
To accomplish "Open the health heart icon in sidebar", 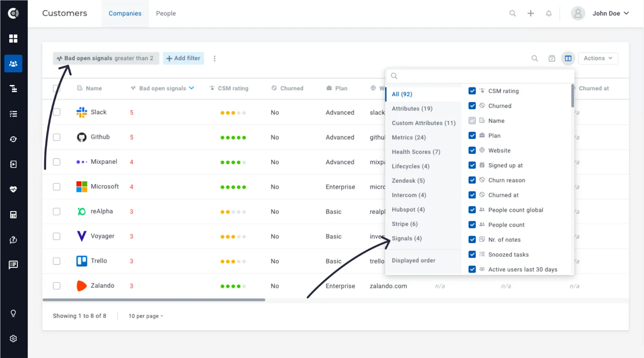I will (x=13, y=189).
